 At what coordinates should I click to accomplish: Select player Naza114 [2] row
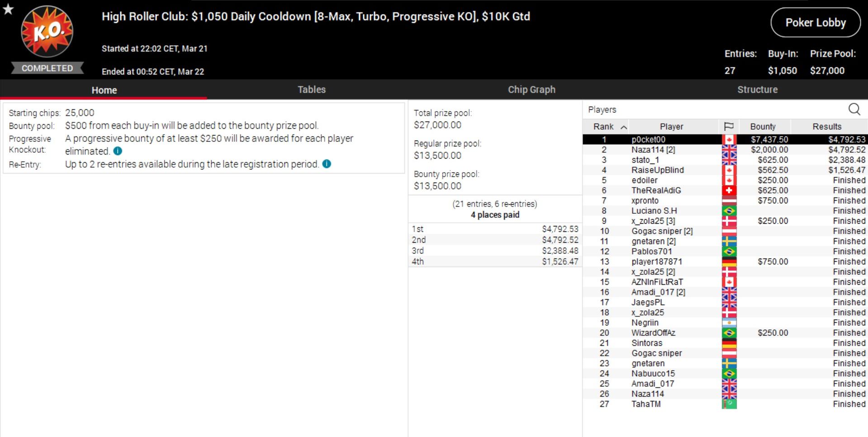pos(653,150)
